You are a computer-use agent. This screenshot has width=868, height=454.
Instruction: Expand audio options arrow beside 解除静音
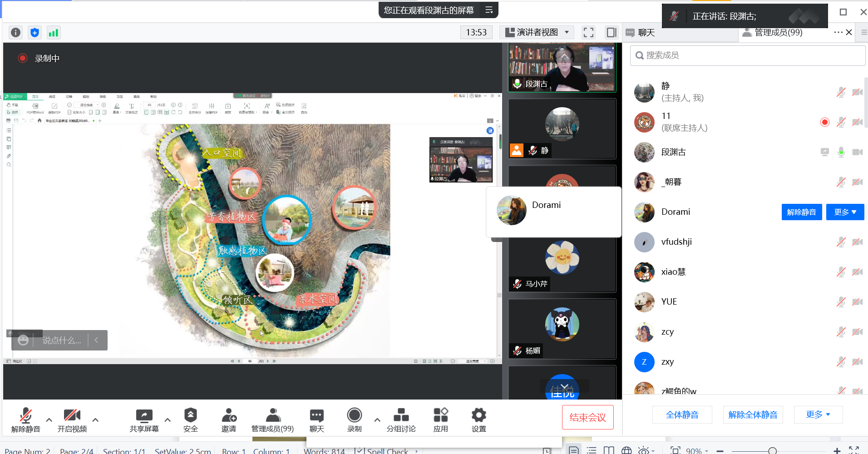tap(49, 420)
